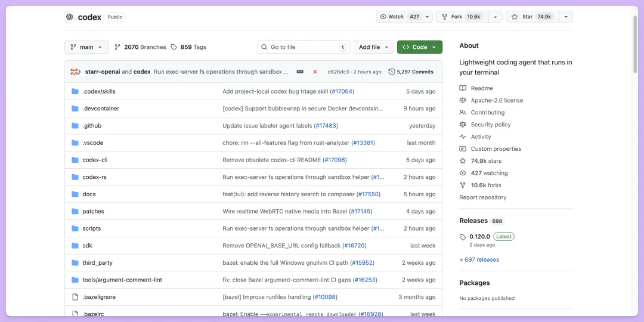Click the star icon on the Star button
Screen dimensions: 644x322
[x=514, y=17]
